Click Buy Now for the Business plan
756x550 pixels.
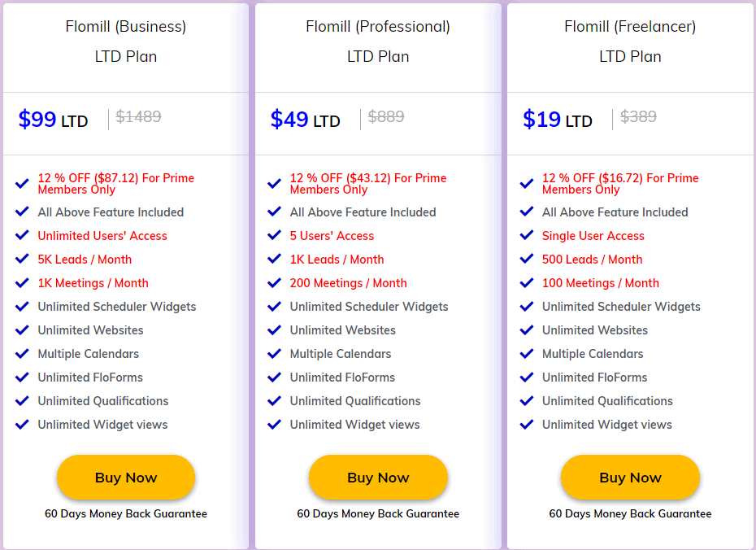[126, 478]
